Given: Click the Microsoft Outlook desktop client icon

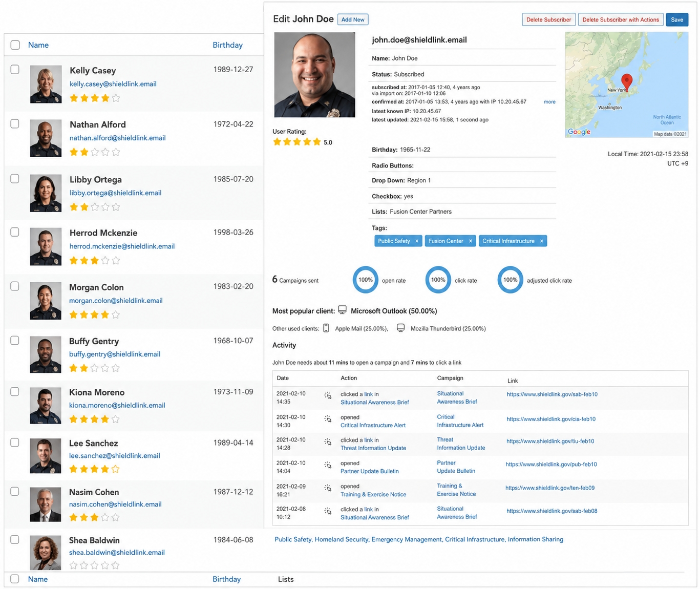Looking at the screenshot, I should 342,310.
